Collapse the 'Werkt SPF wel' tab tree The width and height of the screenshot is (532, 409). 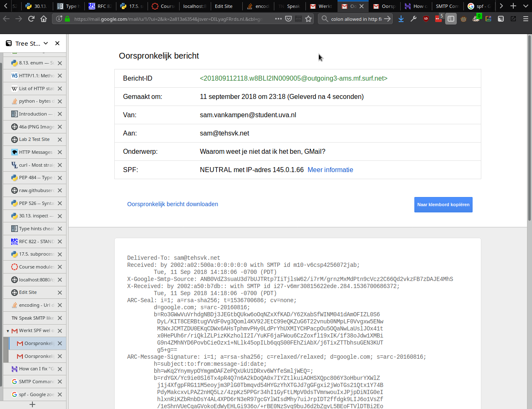8,331
